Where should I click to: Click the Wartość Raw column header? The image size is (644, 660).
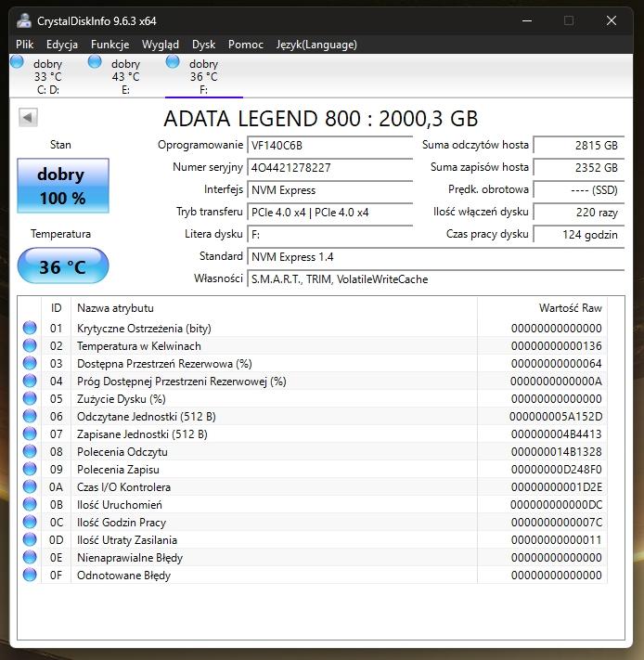[x=570, y=307]
